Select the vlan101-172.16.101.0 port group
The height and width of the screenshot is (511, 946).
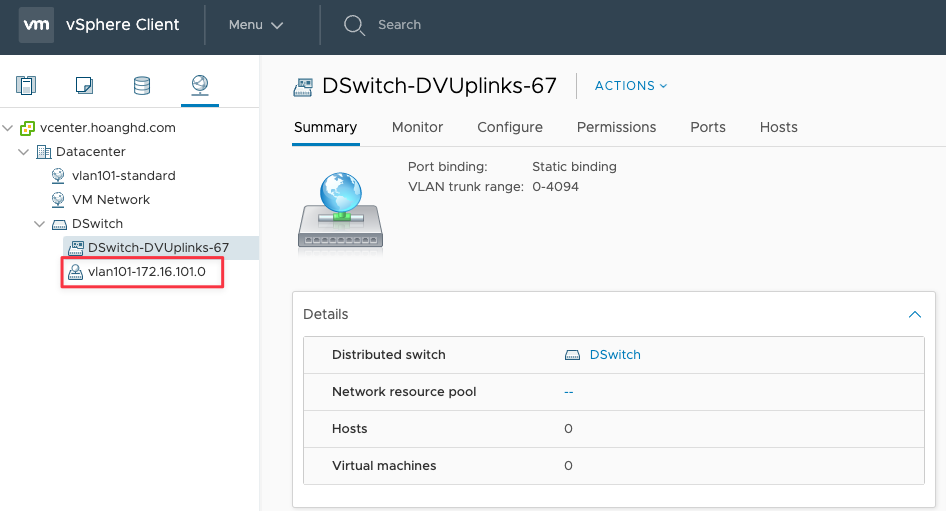(147, 271)
